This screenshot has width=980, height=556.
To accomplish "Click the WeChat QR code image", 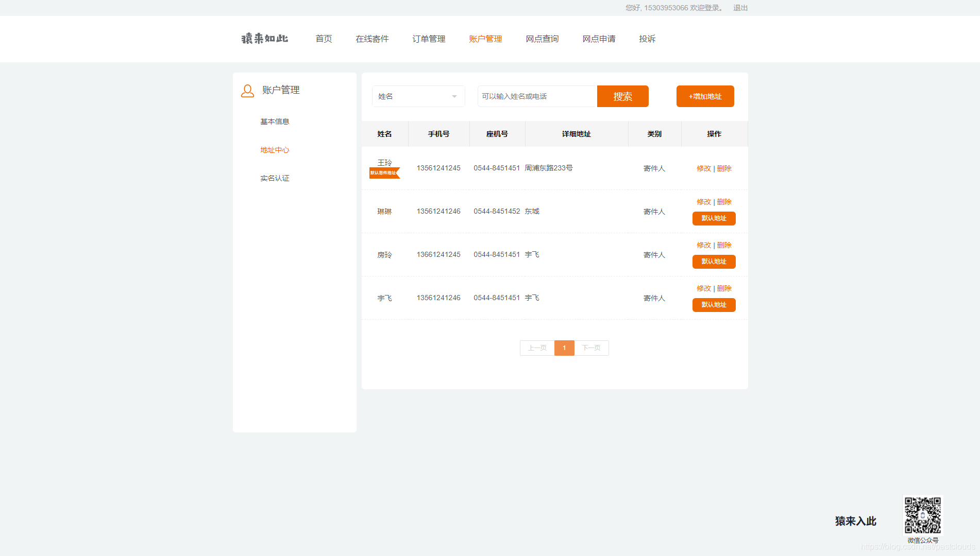I will 923,515.
